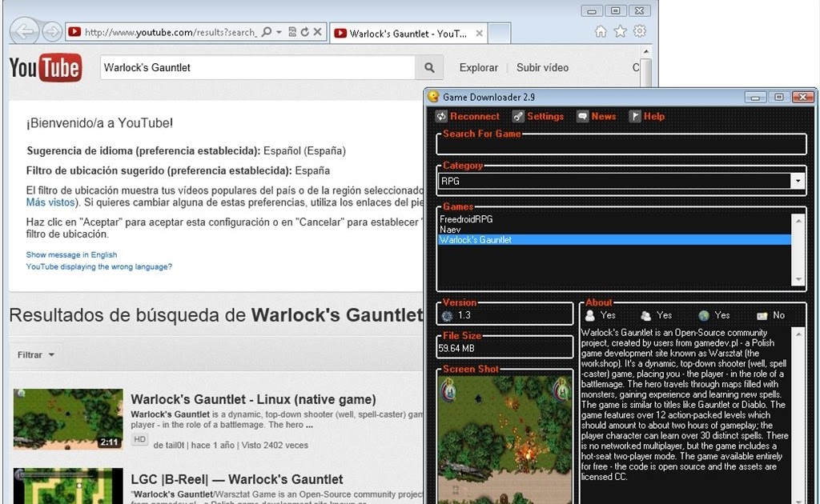Viewport: 820px width, 504px height.
Task: Click Show message in English link
Action: tap(71, 255)
